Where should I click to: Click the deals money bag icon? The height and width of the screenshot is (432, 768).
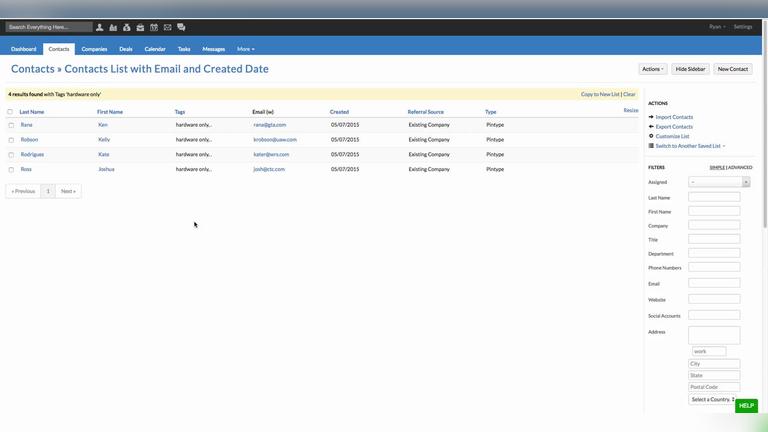tap(127, 27)
